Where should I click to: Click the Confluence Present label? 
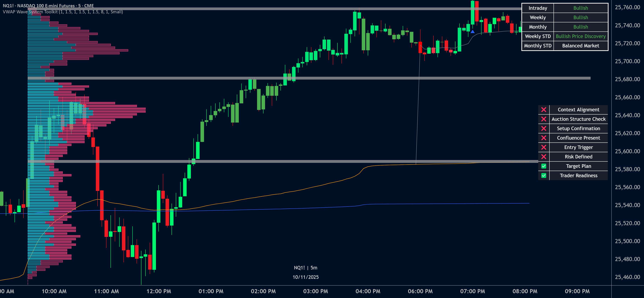point(578,138)
